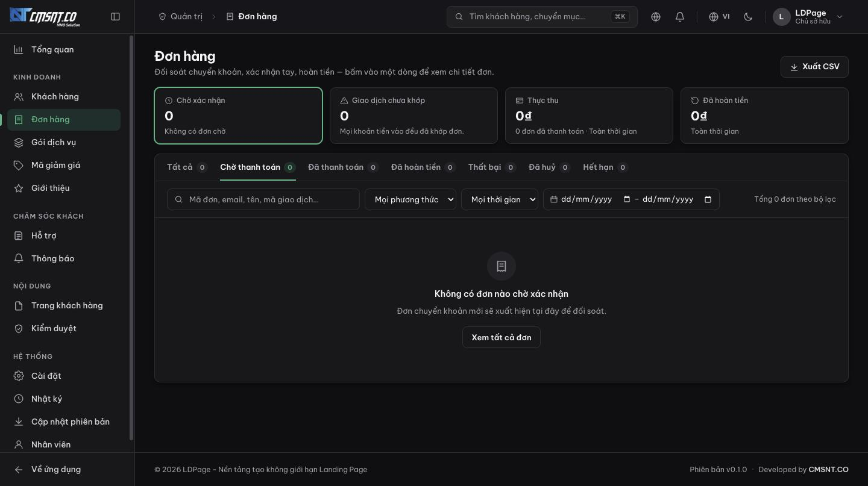Image resolution: width=868 pixels, height=486 pixels.
Task: Click the CMSNT.CO logo
Action: pyautogui.click(x=45, y=16)
